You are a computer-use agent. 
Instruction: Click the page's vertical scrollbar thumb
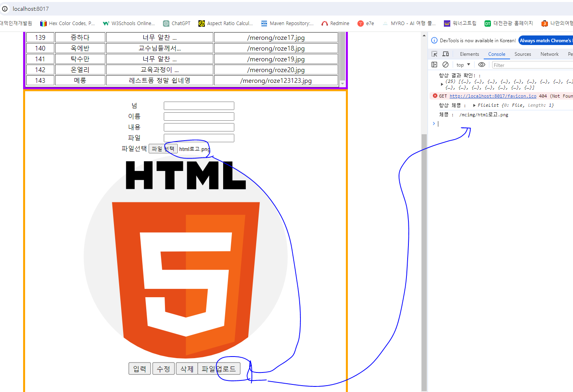424,263
